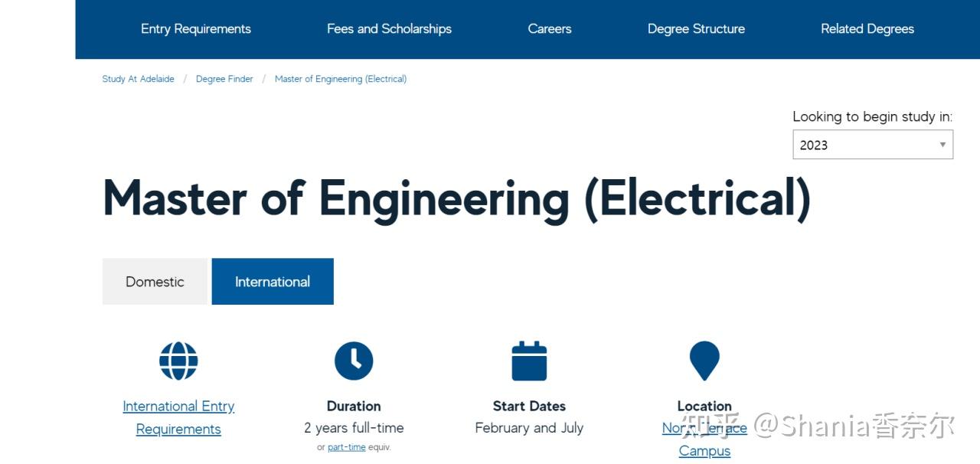Screen dimensions: 980x464
Task: Click Master of Engineering (Electrical) breadcrumb
Action: click(x=341, y=79)
